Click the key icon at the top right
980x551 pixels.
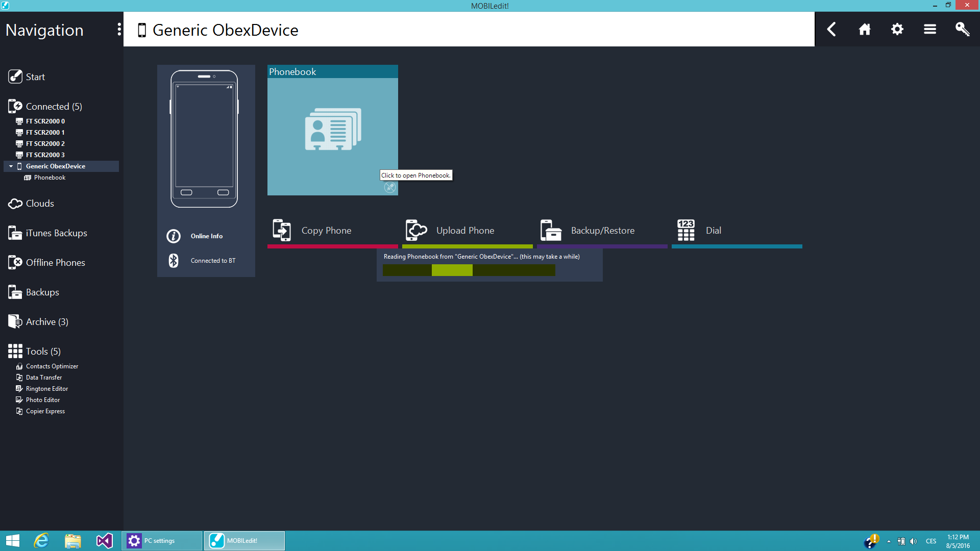[x=962, y=29]
